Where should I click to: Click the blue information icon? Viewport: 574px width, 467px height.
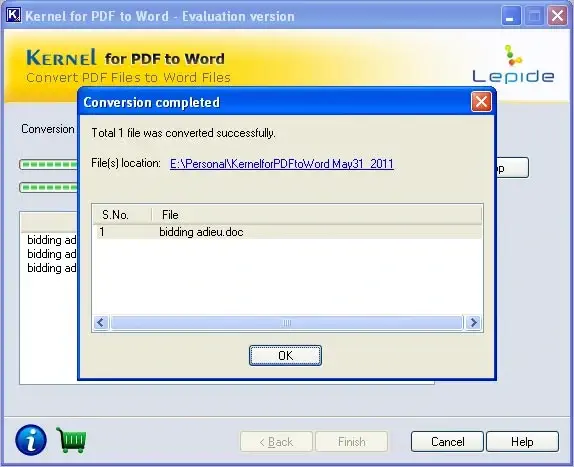tap(31, 440)
